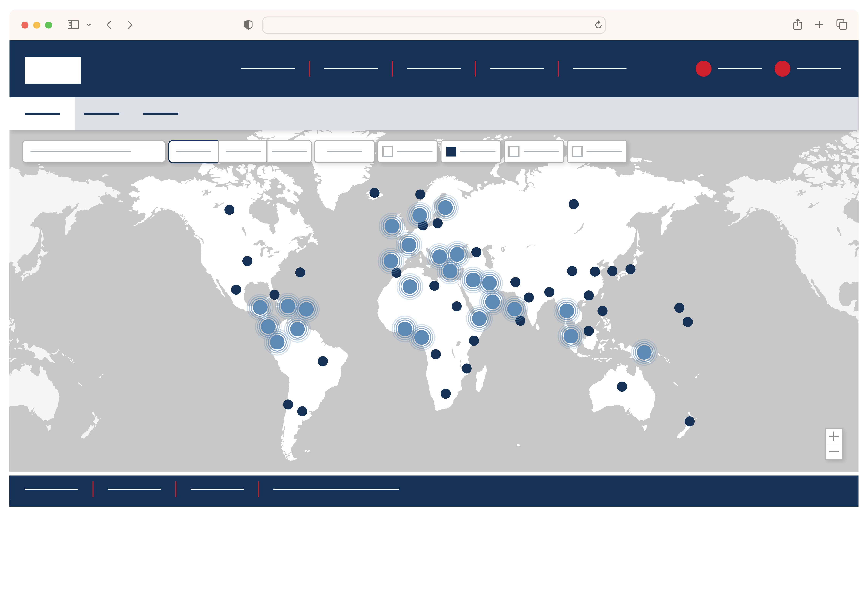Screen dimensions: 868x609
Task: Enable the third map filter checkbox
Action: 514,152
